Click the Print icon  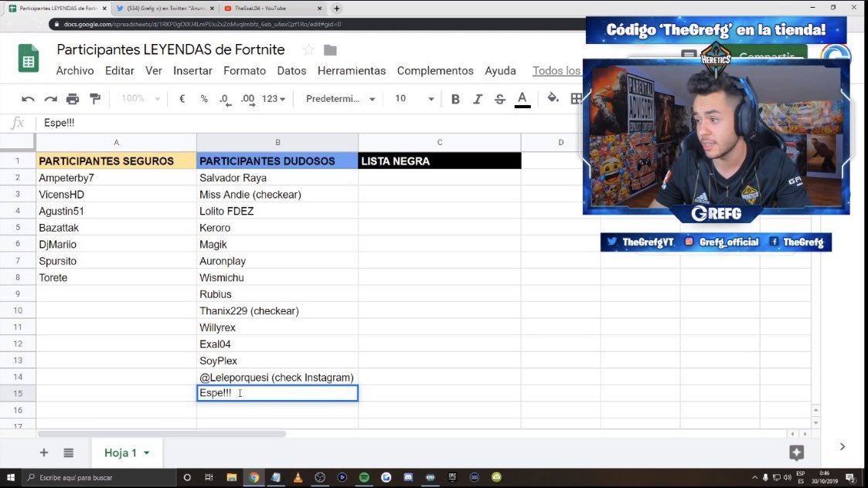click(73, 99)
